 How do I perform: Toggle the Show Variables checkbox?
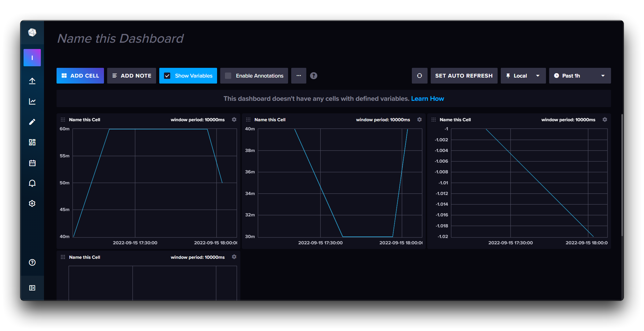[167, 76]
